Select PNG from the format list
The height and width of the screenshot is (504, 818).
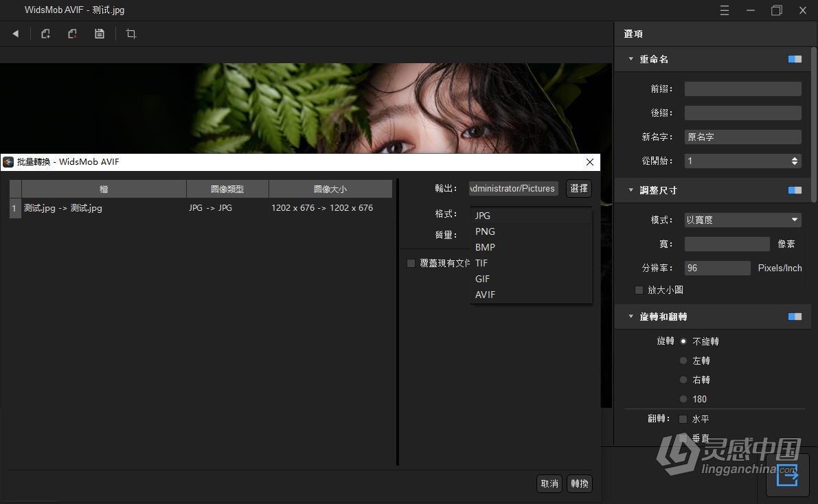pos(485,231)
